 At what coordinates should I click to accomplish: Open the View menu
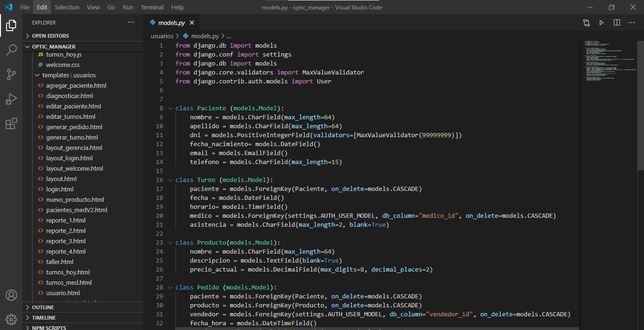[x=93, y=7]
